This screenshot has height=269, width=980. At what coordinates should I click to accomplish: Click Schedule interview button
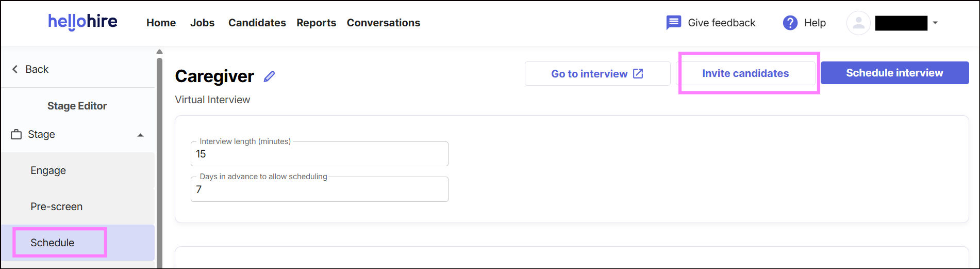(894, 73)
